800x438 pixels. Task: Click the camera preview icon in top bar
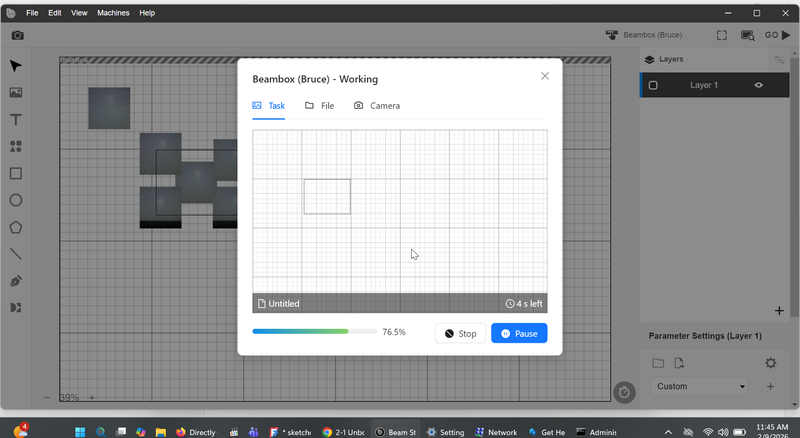click(x=18, y=35)
